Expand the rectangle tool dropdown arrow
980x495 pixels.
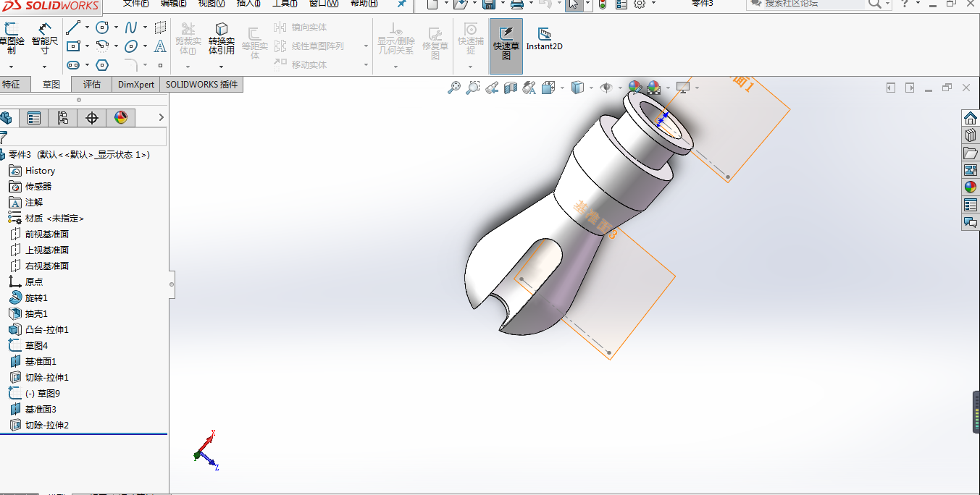coord(87,47)
